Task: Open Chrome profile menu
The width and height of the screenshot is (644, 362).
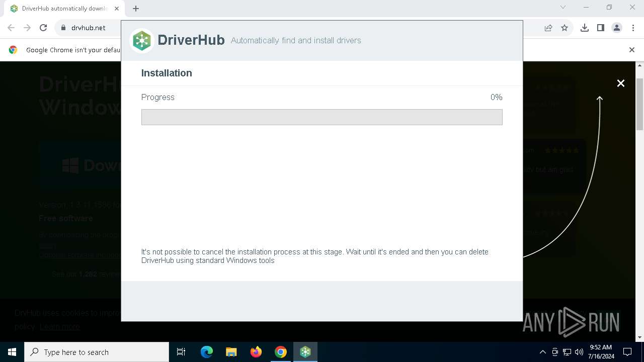Action: point(617,28)
